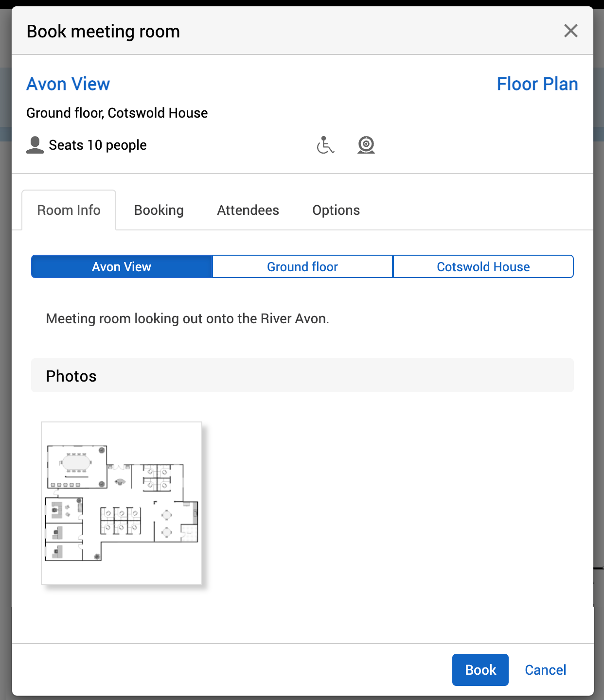The image size is (604, 700).
Task: Switch to the Room Info tab
Action: coord(69,210)
